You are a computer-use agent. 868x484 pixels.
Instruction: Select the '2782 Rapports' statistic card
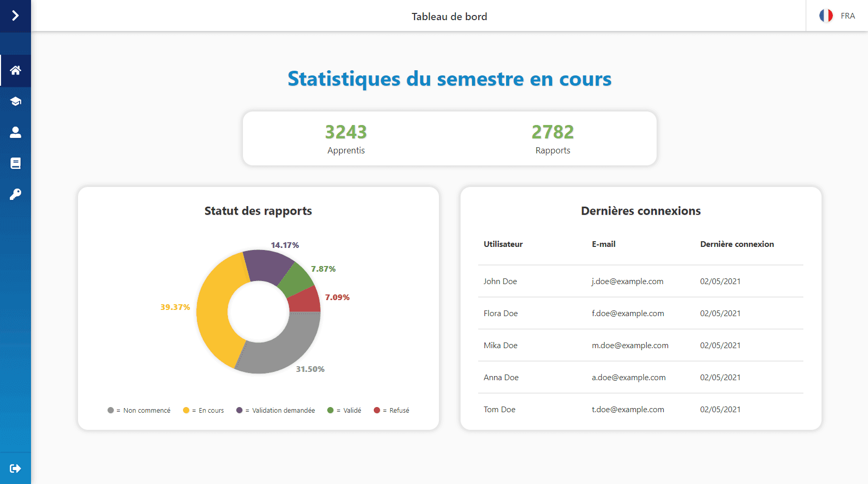pyautogui.click(x=553, y=138)
